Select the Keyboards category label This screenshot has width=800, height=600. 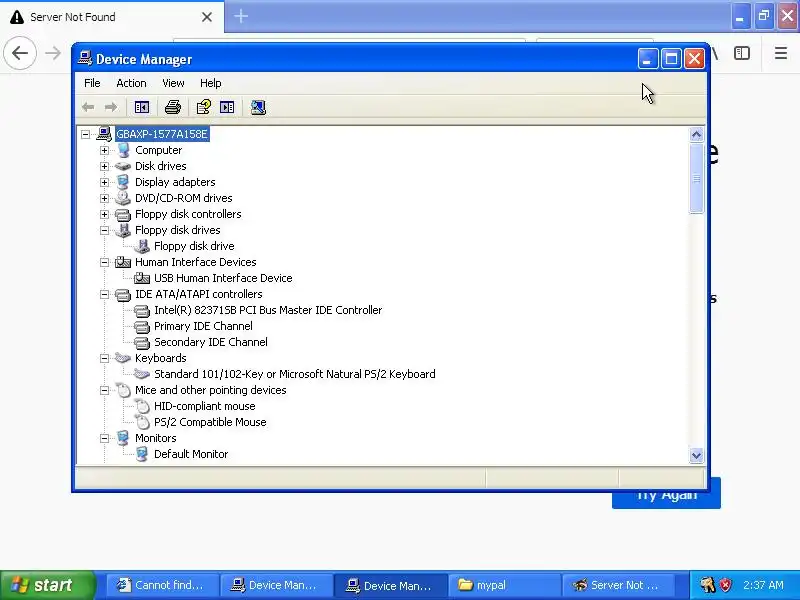click(161, 358)
